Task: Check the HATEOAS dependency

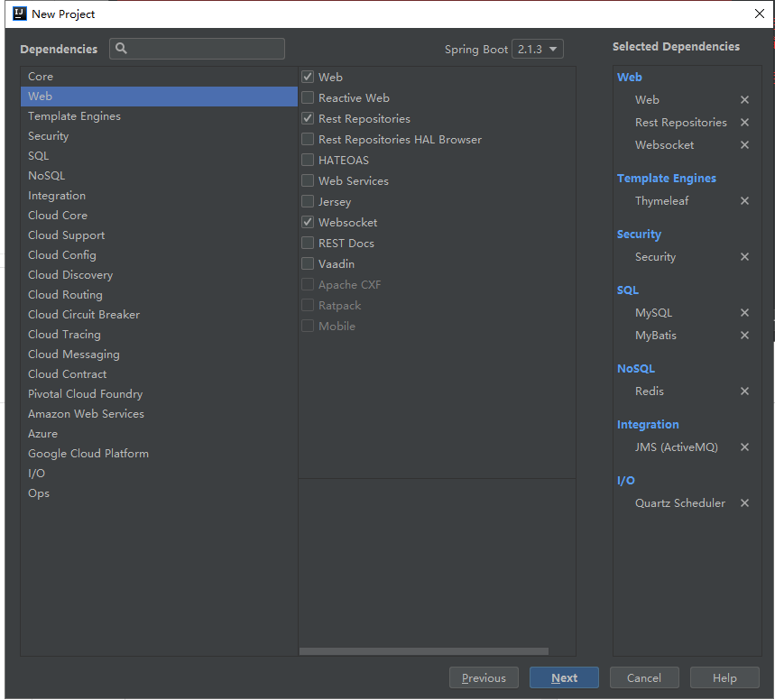Action: [308, 160]
